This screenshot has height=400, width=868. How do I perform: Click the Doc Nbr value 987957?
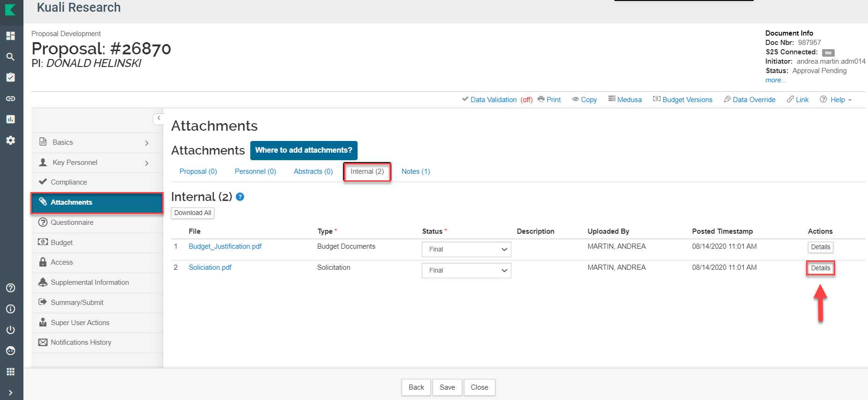click(x=809, y=43)
